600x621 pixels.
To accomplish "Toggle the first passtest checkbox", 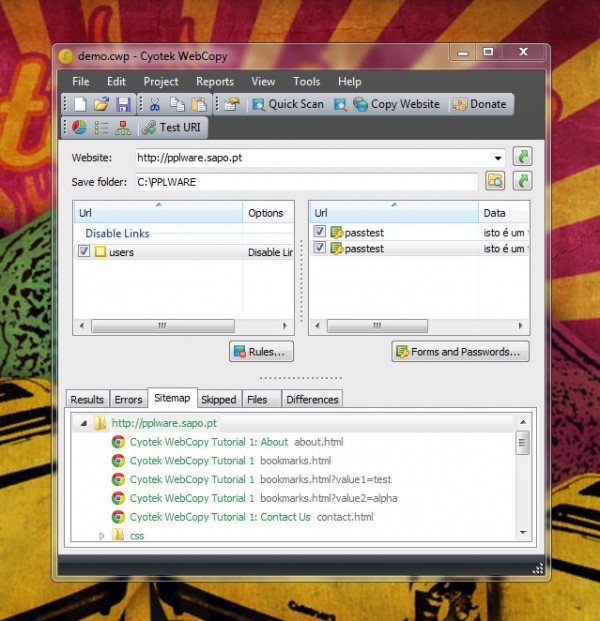I will (x=319, y=231).
